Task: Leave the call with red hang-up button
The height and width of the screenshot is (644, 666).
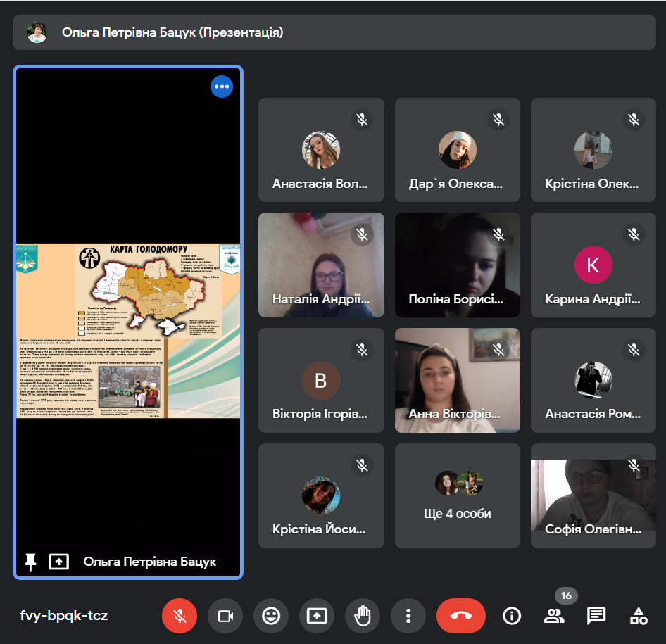Action: pos(461,616)
